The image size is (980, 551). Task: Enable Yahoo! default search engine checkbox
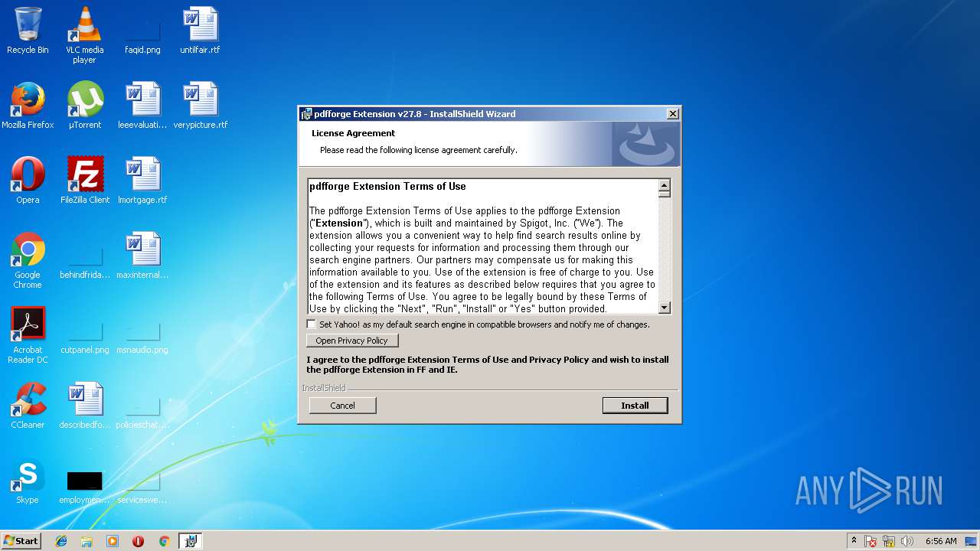pyautogui.click(x=312, y=324)
